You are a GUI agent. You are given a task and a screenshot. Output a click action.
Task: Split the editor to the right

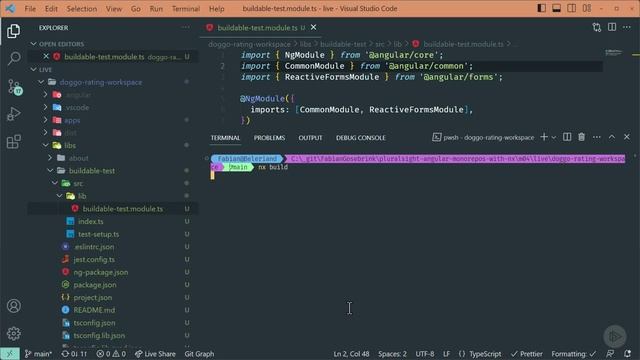[612, 27]
